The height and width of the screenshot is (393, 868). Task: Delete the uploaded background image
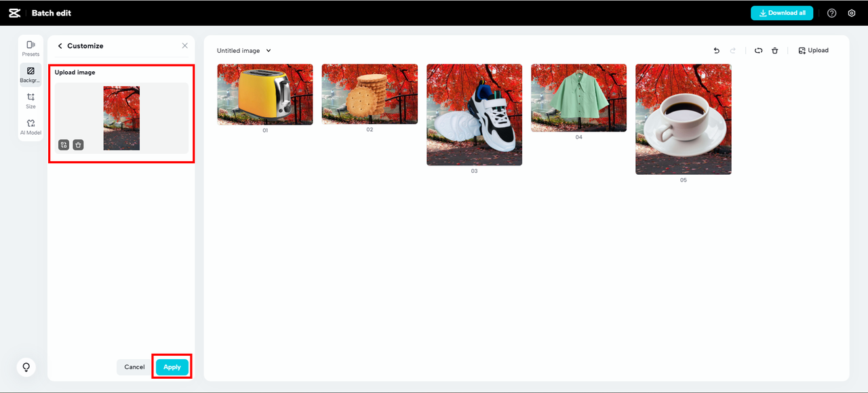point(78,144)
